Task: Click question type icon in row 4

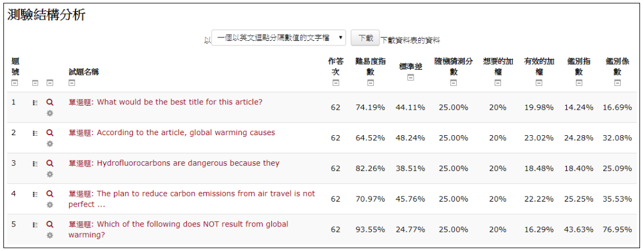Action: click(x=35, y=194)
